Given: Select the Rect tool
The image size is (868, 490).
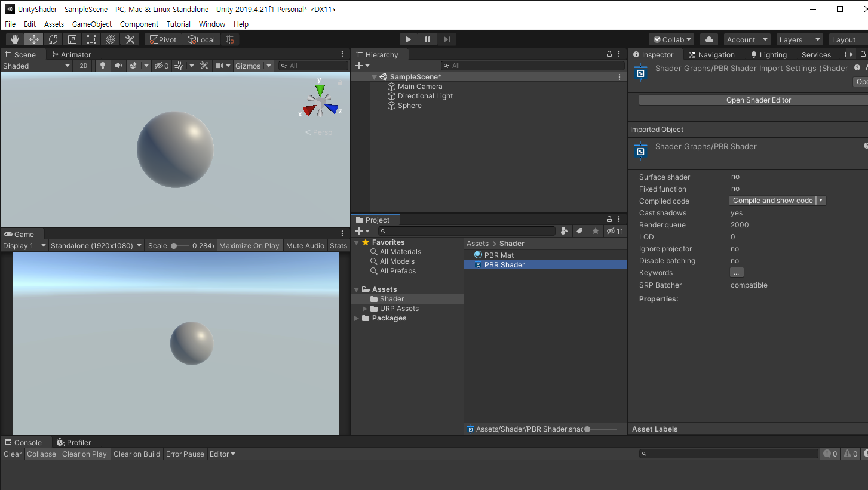Looking at the screenshot, I should click(91, 39).
